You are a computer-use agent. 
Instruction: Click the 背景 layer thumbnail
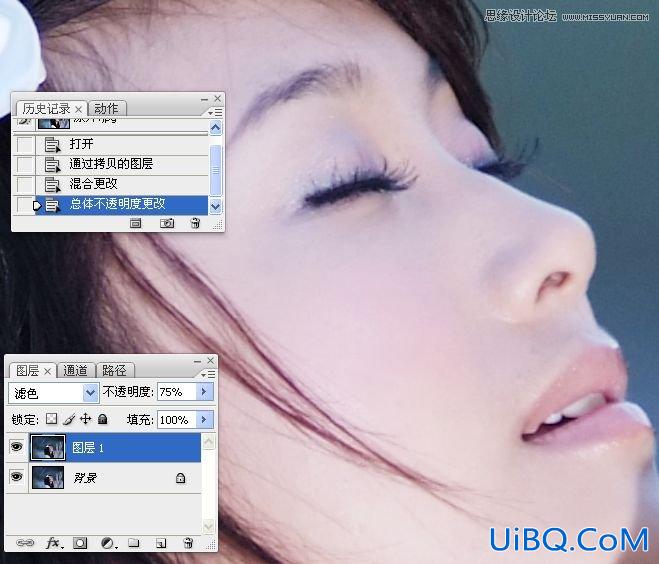pyautogui.click(x=48, y=477)
